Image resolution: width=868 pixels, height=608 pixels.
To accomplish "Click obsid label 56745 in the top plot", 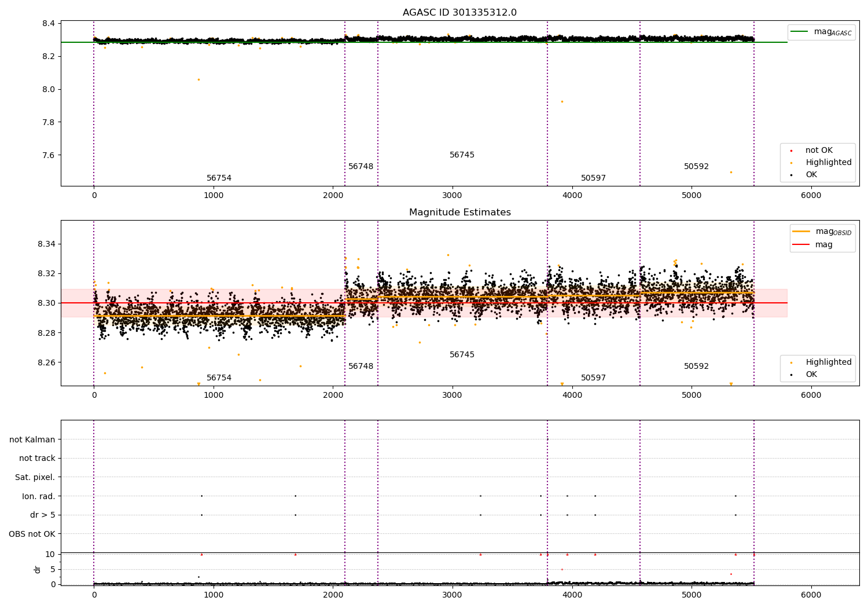I will click(x=462, y=155).
